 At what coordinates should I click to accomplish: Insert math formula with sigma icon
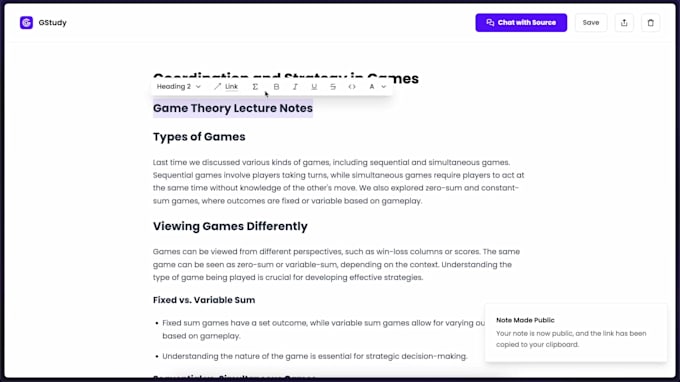pos(255,87)
